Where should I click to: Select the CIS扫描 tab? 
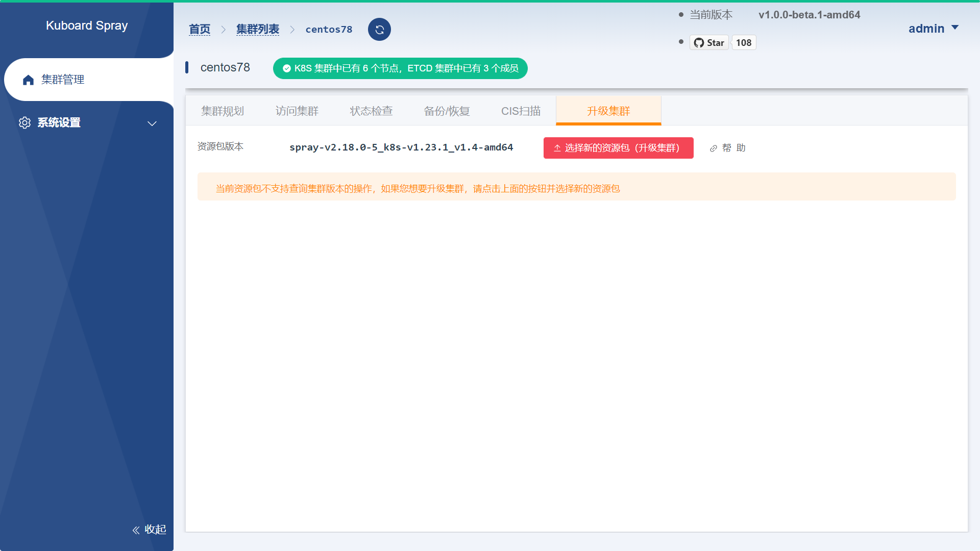point(521,111)
